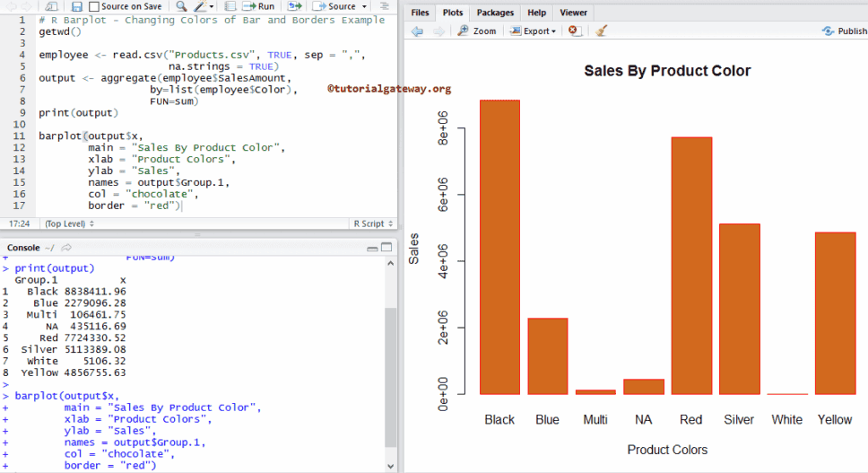Click the White 5106.32 row in Console
Image resolution: width=868 pixels, height=473 pixels.
point(65,361)
